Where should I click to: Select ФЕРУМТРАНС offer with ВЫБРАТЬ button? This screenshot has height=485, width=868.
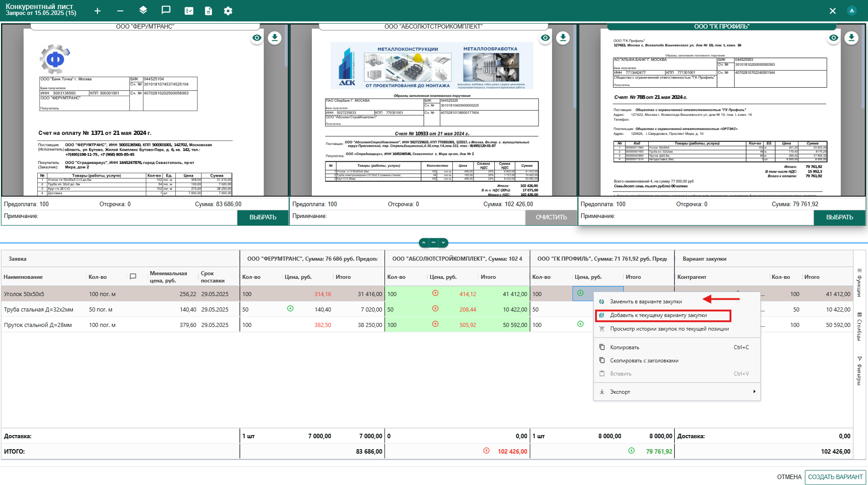click(263, 218)
